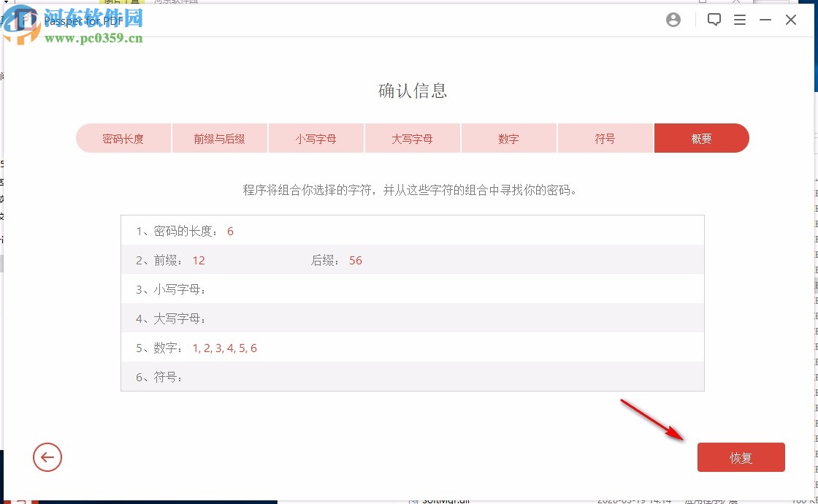Click the 恢复 recovery button
Screen dimensions: 818x504
point(741,457)
